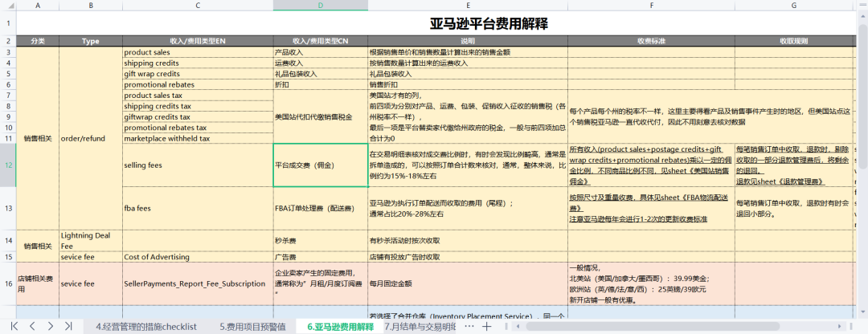Select the 产品收入 cell
The width and height of the screenshot is (868, 334).
[321, 52]
